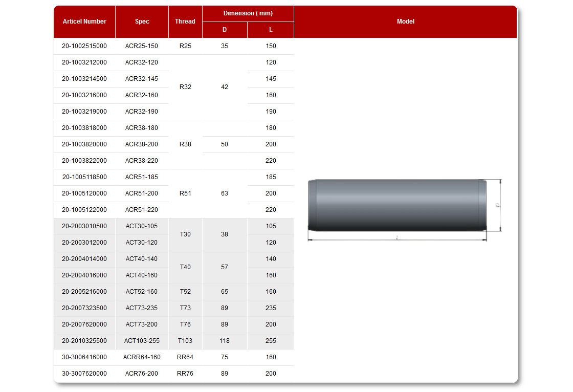Click spec ACT30-105
Screen dimensions: 573x392
click(142, 226)
